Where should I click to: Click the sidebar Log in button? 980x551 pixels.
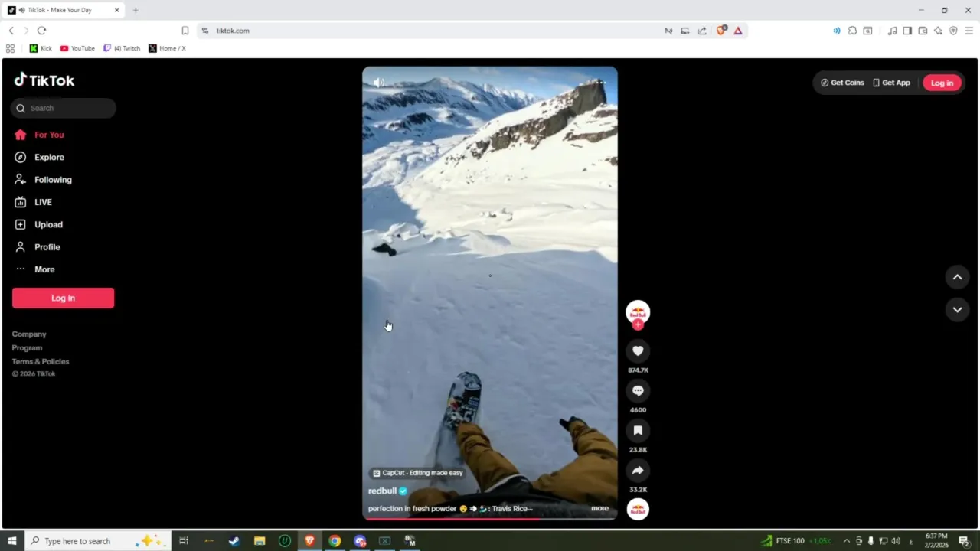pos(63,298)
